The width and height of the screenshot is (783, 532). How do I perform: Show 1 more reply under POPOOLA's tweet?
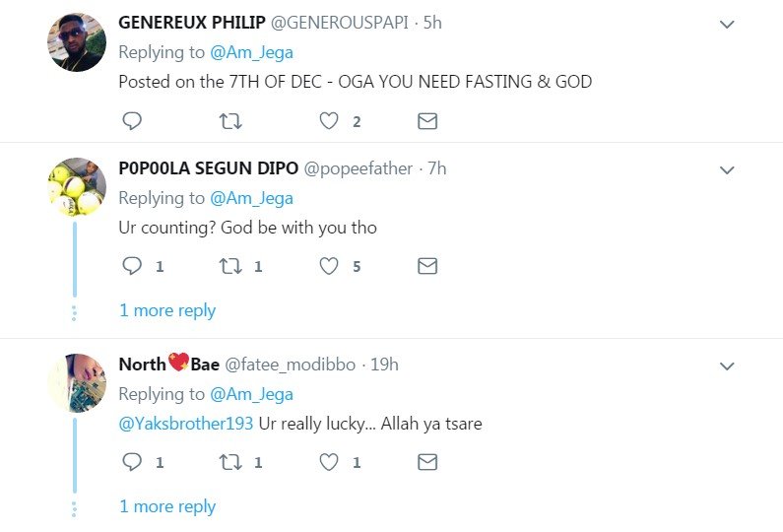(167, 310)
